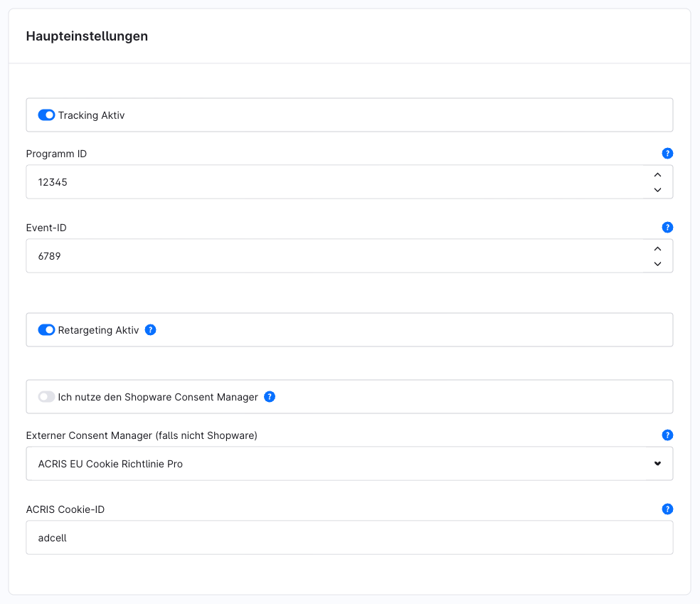Show help icon next to Retargeting Aktiv
The image size is (700, 604).
(x=150, y=330)
